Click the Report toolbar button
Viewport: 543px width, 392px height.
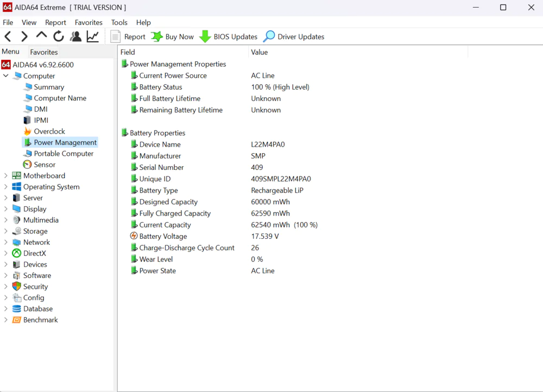128,37
